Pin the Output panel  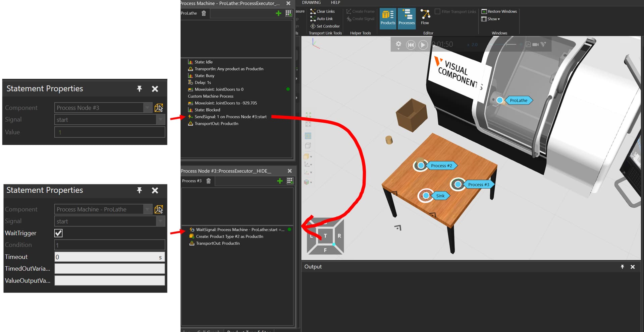coord(622,267)
